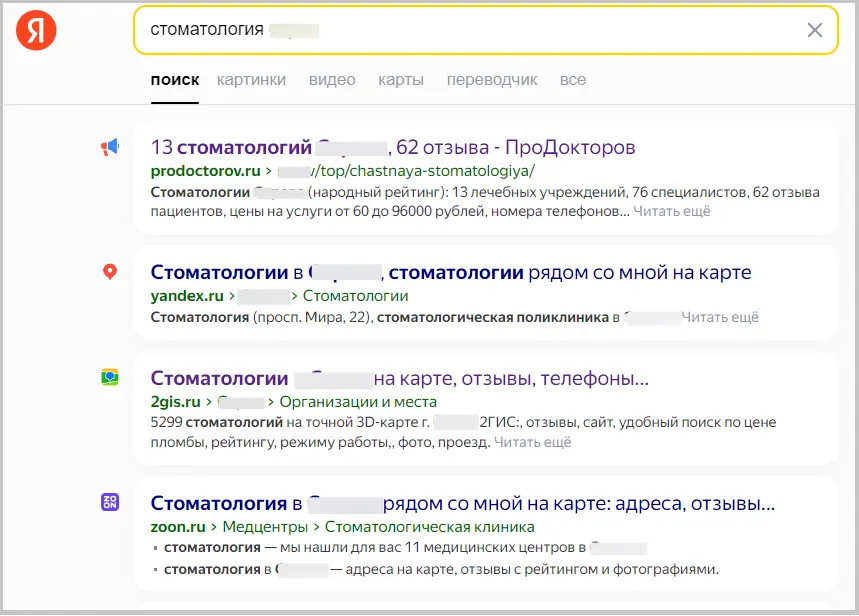This screenshot has height=616, width=859.
Task: Click the active поиск tab
Action: click(175, 80)
